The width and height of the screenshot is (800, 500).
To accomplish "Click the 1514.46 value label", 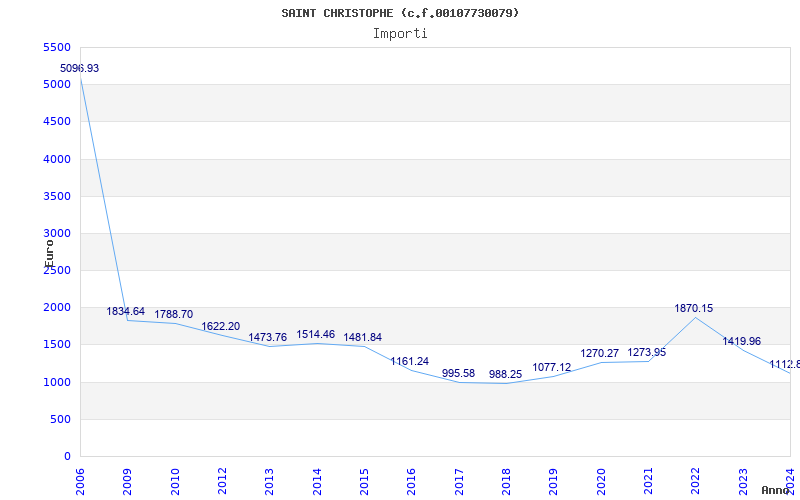I will coord(316,334).
